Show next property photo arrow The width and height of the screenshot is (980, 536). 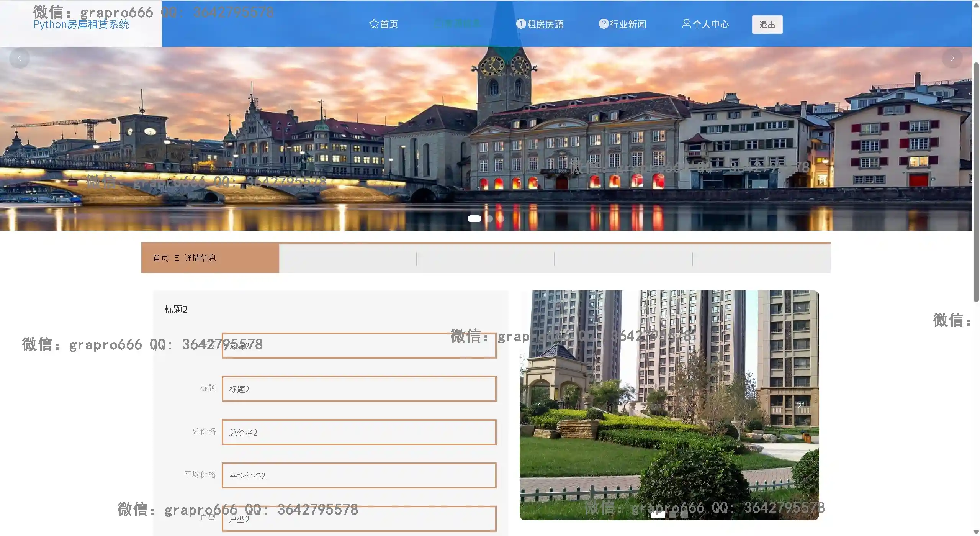800,405
